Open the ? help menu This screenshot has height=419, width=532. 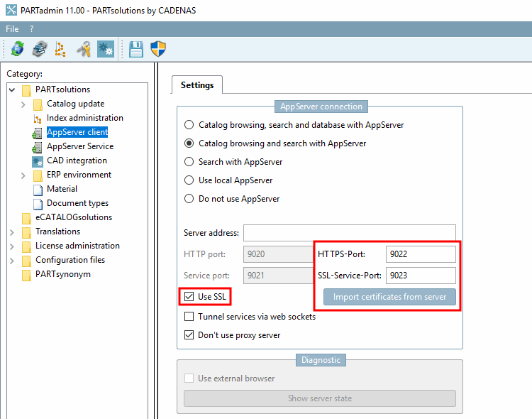coord(31,29)
